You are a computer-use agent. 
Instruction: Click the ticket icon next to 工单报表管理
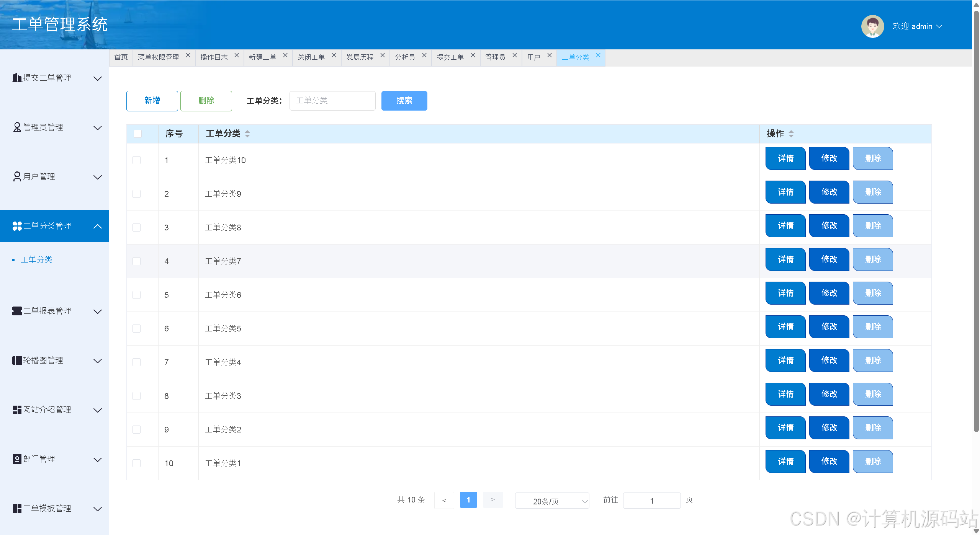pos(17,311)
